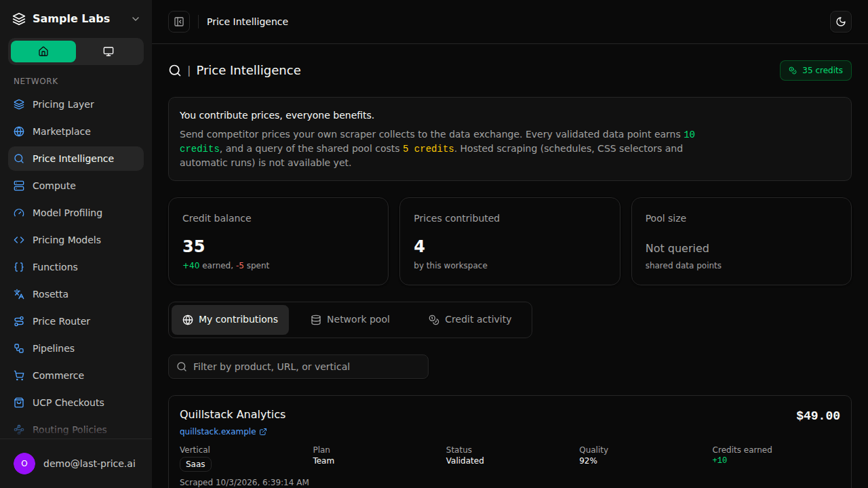Image resolution: width=868 pixels, height=488 pixels.
Task: Click the 35 credits badge
Action: click(816, 70)
